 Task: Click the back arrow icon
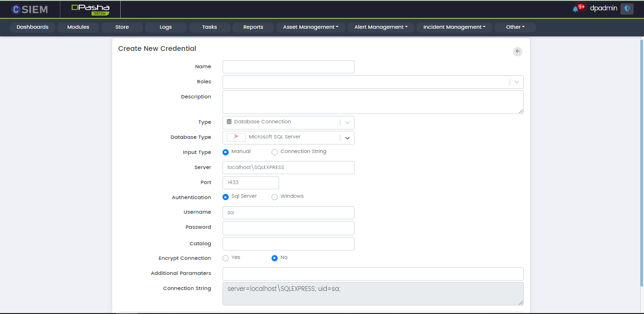517,51
